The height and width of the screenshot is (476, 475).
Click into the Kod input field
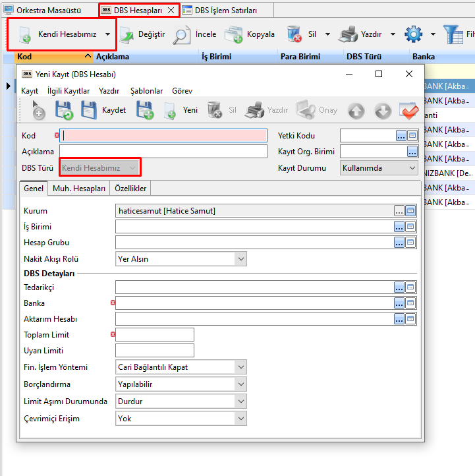click(165, 136)
